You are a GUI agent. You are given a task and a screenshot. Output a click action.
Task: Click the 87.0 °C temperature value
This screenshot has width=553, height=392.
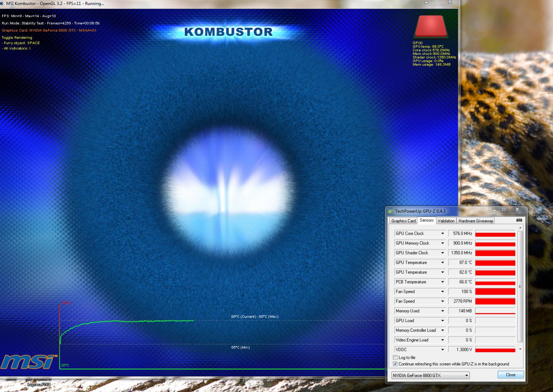pos(460,262)
